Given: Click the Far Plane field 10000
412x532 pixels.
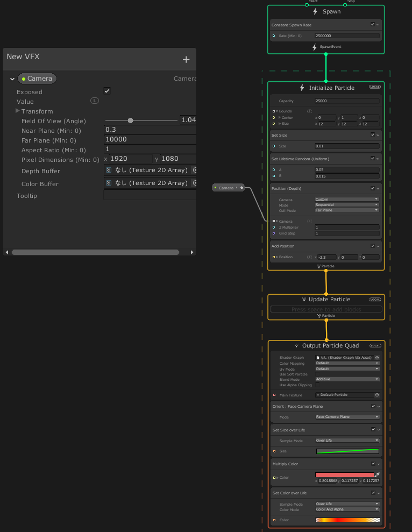Looking at the screenshot, I should pyautogui.click(x=150, y=139).
